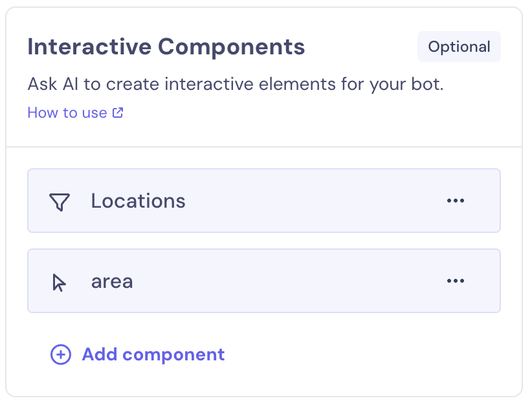Click the Interactive Components heading
532x405 pixels.
(x=166, y=47)
